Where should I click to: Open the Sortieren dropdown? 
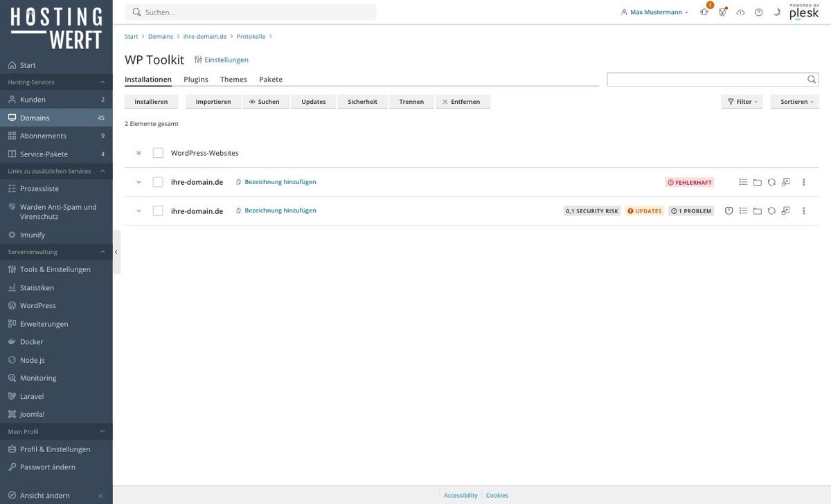[x=794, y=102]
